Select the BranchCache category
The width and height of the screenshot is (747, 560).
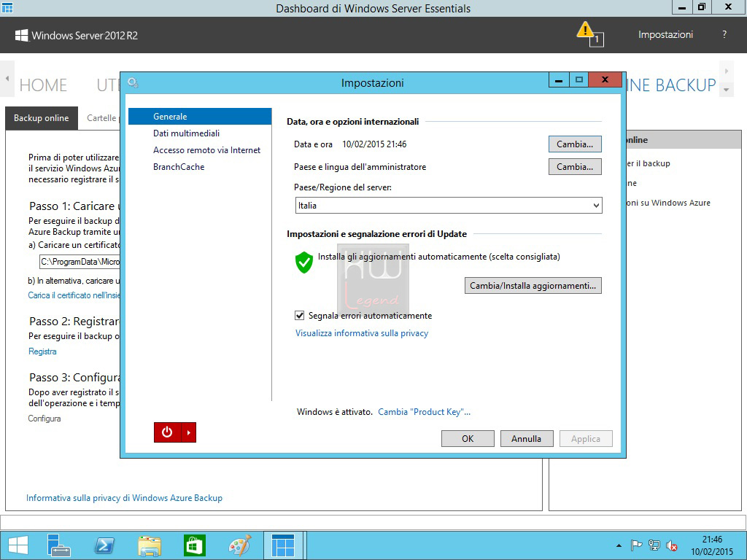[x=179, y=167]
